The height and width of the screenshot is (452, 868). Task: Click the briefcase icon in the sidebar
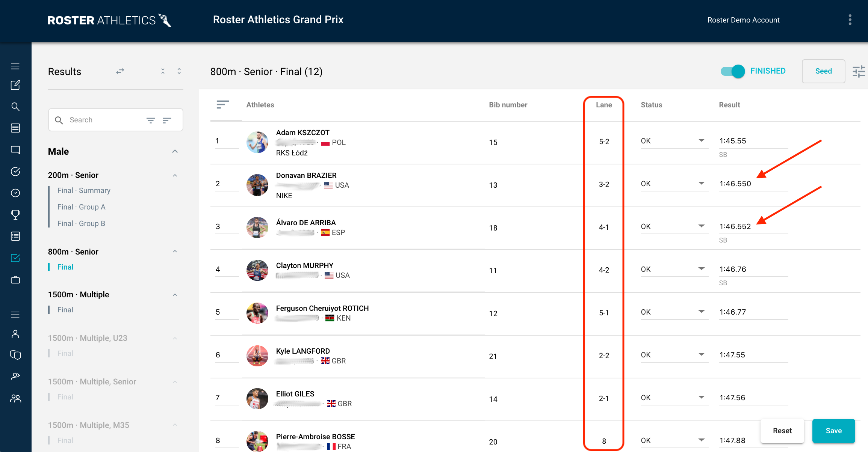tap(15, 280)
